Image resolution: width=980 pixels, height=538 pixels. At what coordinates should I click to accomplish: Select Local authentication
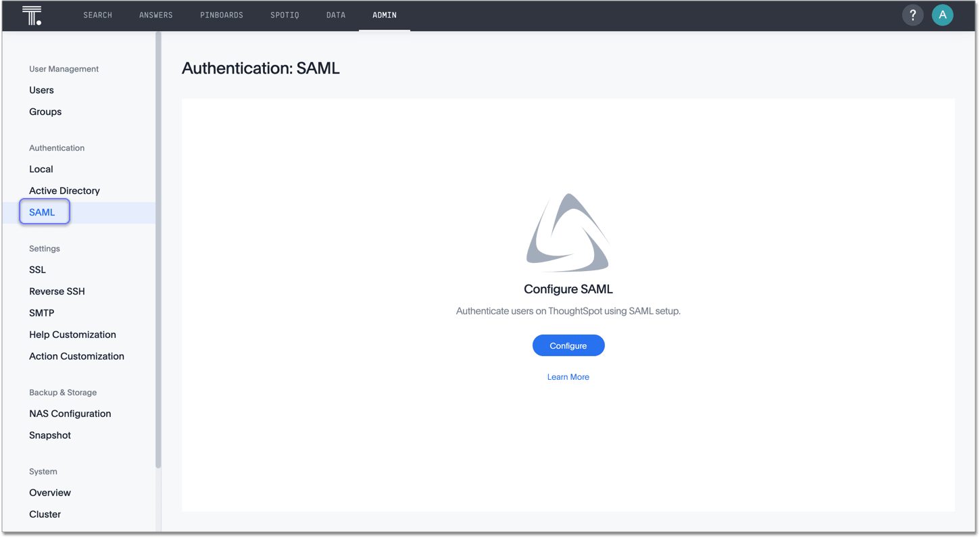(41, 169)
